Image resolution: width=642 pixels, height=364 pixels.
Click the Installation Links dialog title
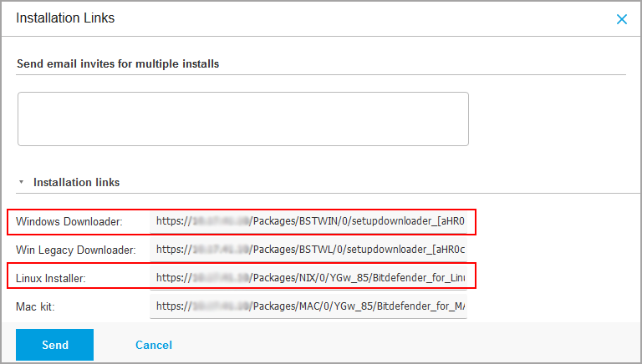[x=65, y=18]
